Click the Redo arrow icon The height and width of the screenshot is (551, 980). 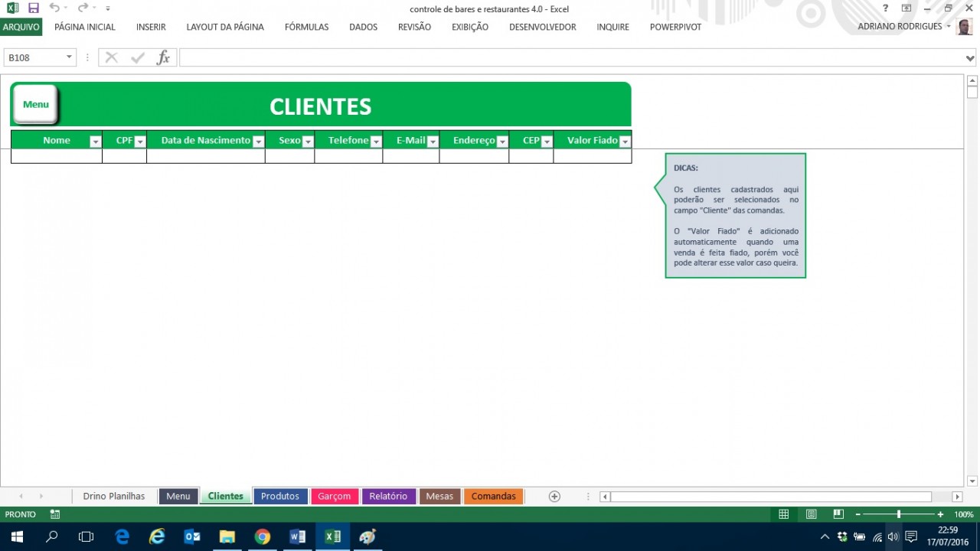point(83,8)
